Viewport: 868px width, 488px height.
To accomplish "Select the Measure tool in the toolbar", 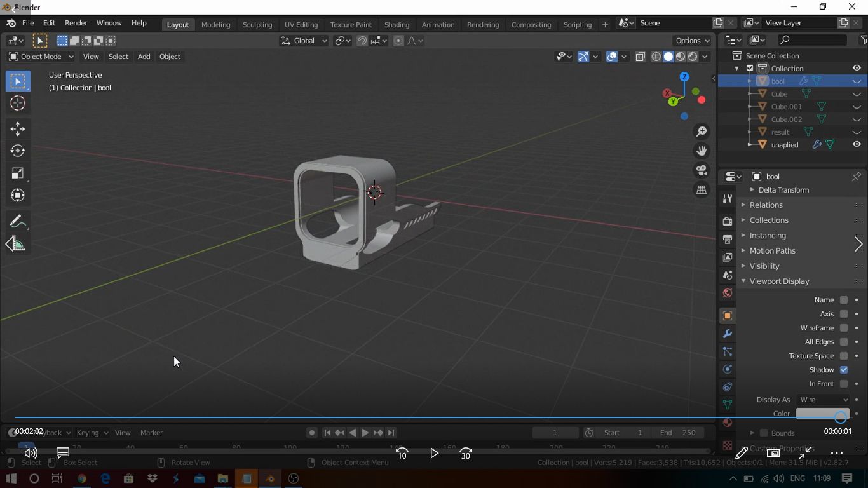I will [17, 243].
